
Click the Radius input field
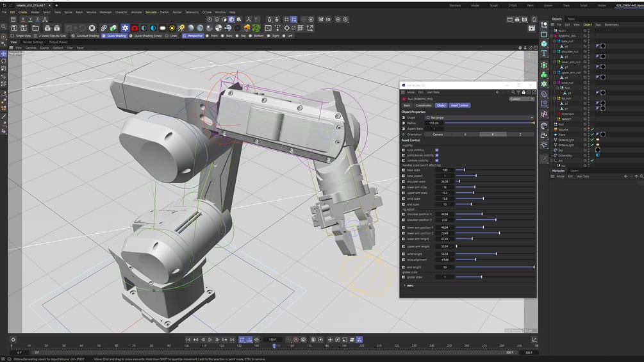tap(433, 123)
